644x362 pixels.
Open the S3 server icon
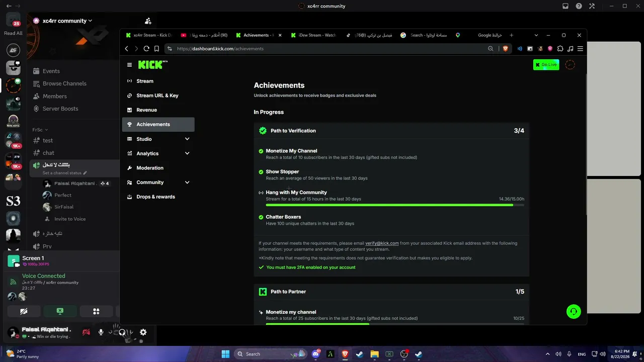13,202
